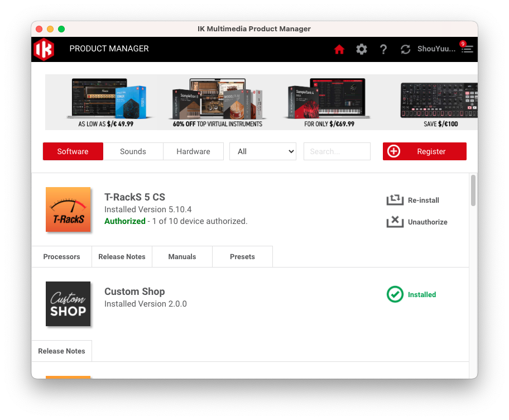Select the Software tab
The width and height of the screenshot is (509, 420).
coord(73,151)
